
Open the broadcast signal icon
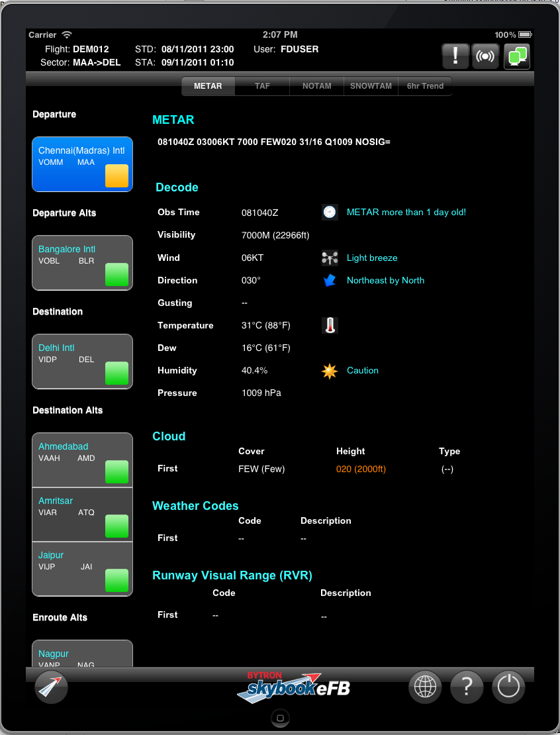click(485, 56)
